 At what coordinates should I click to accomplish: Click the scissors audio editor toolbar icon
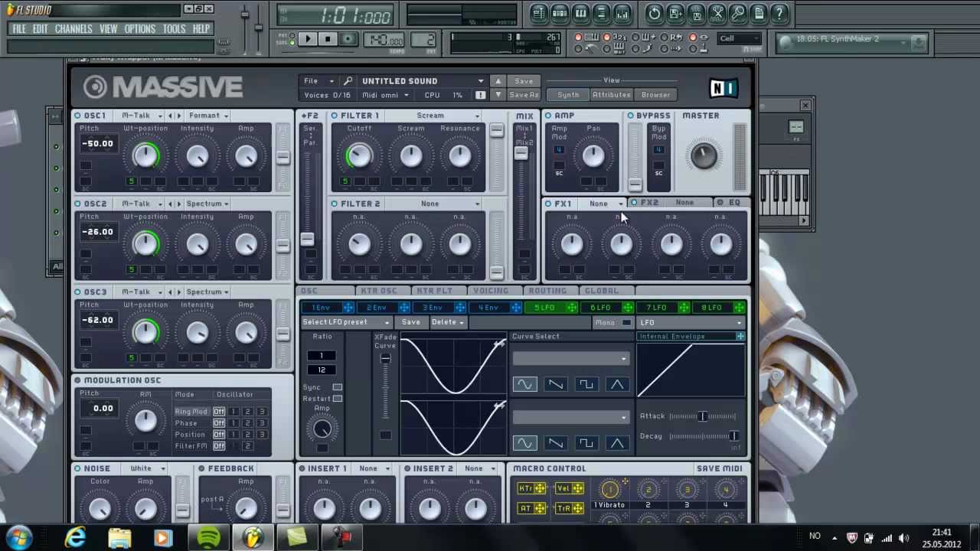[x=717, y=14]
